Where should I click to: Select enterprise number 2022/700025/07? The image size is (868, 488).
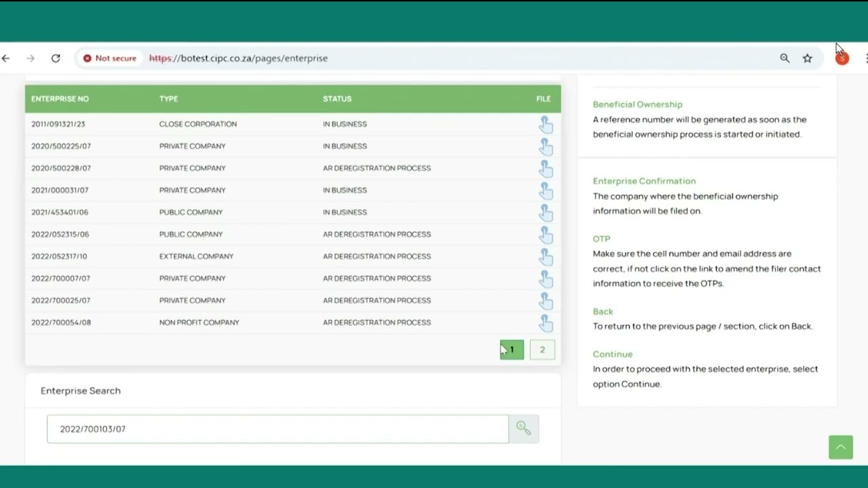coord(60,300)
